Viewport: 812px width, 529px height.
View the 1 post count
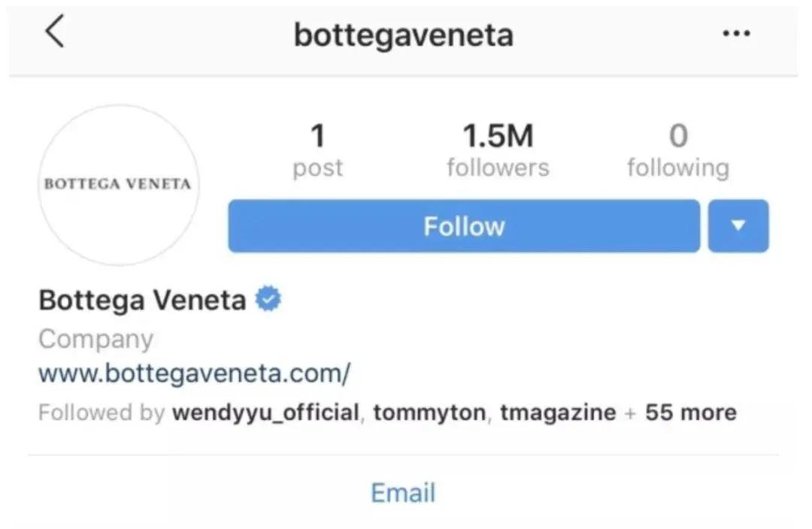point(317,150)
